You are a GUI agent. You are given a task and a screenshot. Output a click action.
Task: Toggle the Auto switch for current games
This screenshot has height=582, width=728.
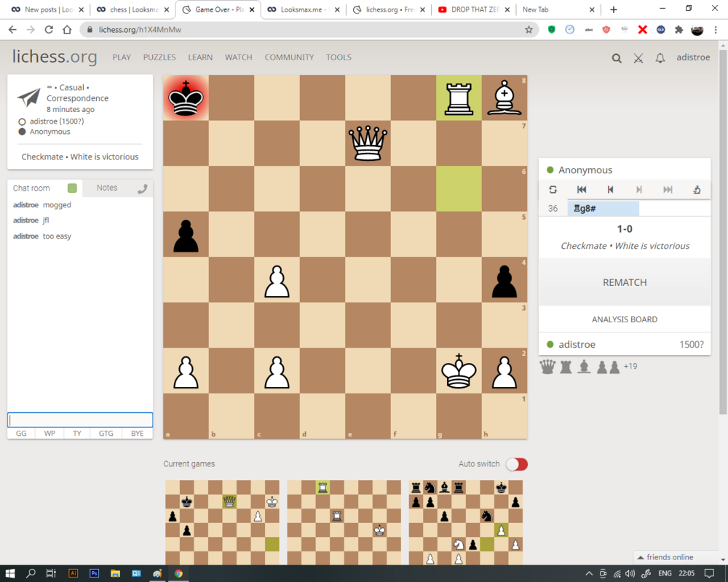coord(516,464)
